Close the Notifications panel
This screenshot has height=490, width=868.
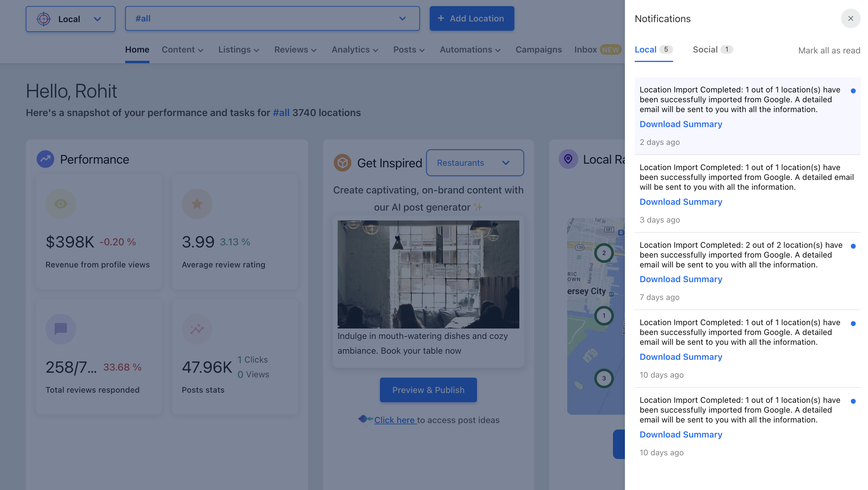850,18
